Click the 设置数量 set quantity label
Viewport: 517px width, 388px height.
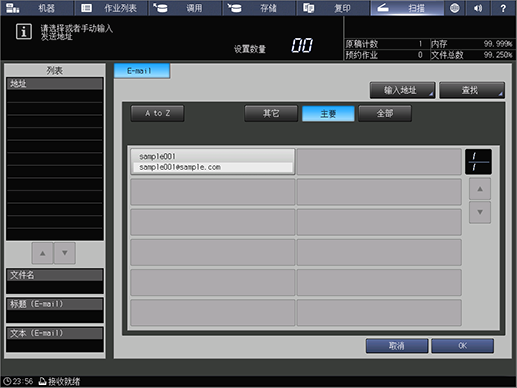pos(250,49)
